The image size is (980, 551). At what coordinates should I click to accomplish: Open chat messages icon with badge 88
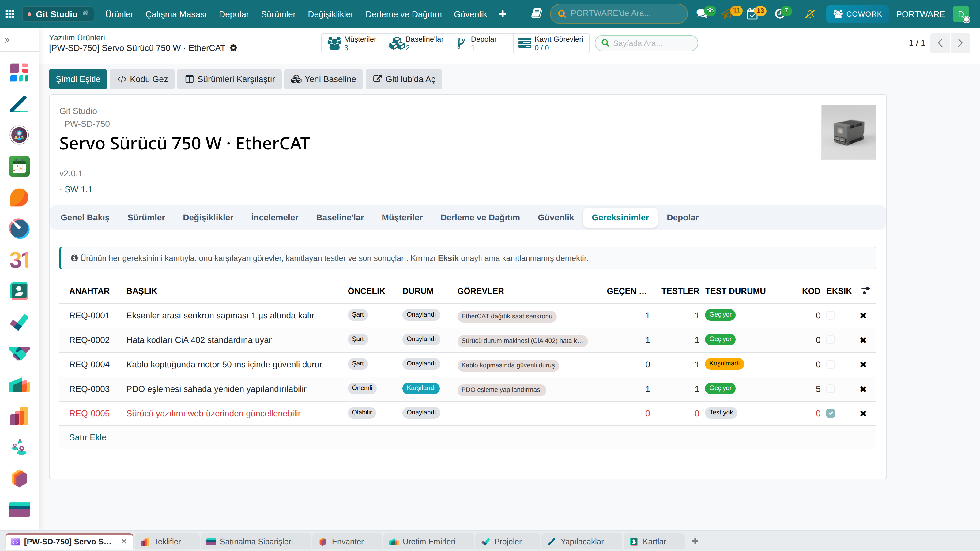(702, 14)
